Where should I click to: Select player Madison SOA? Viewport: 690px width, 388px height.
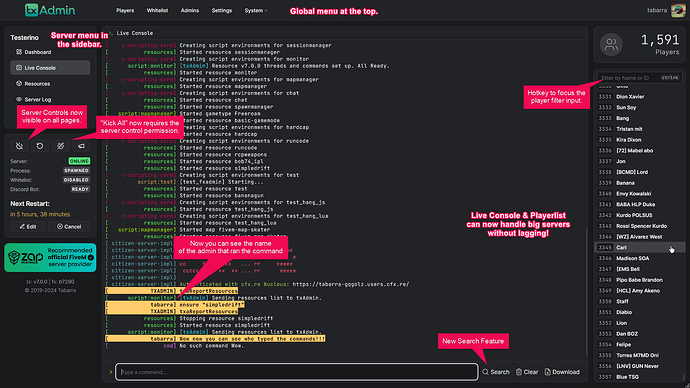639,258
